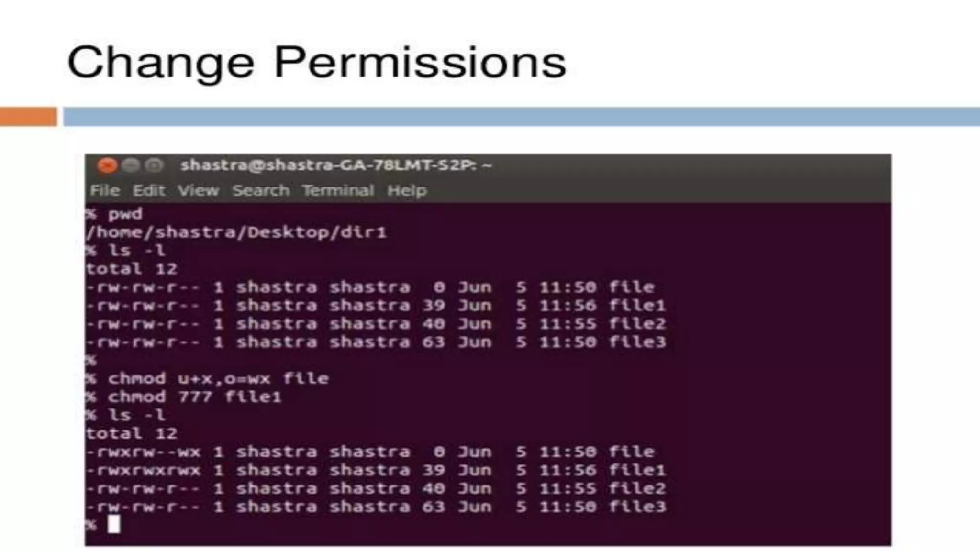Image resolution: width=980 pixels, height=551 pixels.
Task: Click the terminal title shastra@shastra-GA-78LMT-S2P
Action: (x=336, y=165)
